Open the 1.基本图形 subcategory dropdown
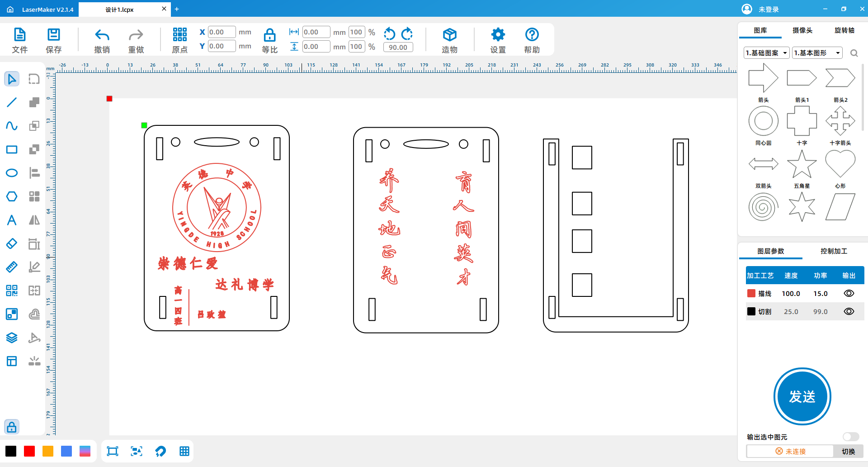The image size is (868, 467). click(817, 53)
